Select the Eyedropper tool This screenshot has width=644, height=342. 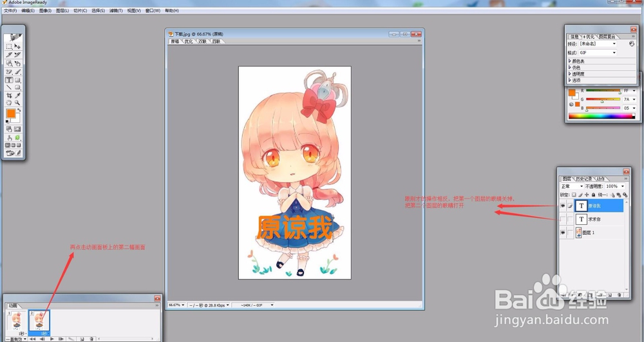point(17,95)
